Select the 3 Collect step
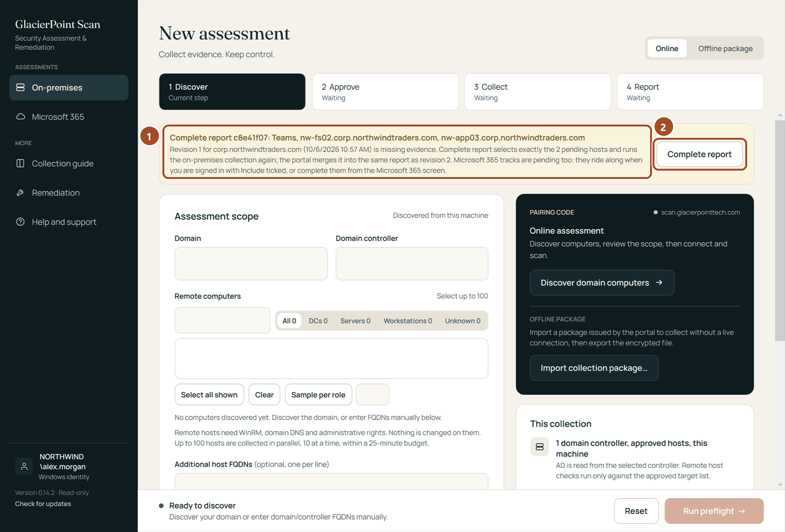The height and width of the screenshot is (532, 785). pos(538,92)
